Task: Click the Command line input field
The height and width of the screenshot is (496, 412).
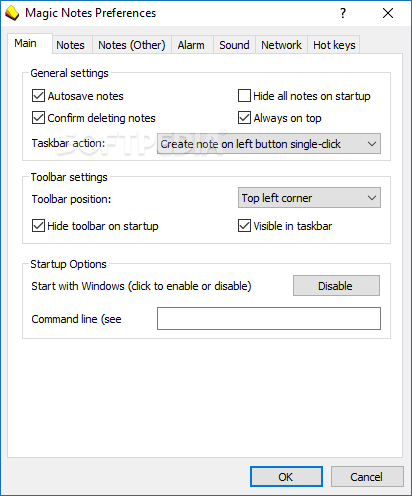Action: [269, 318]
